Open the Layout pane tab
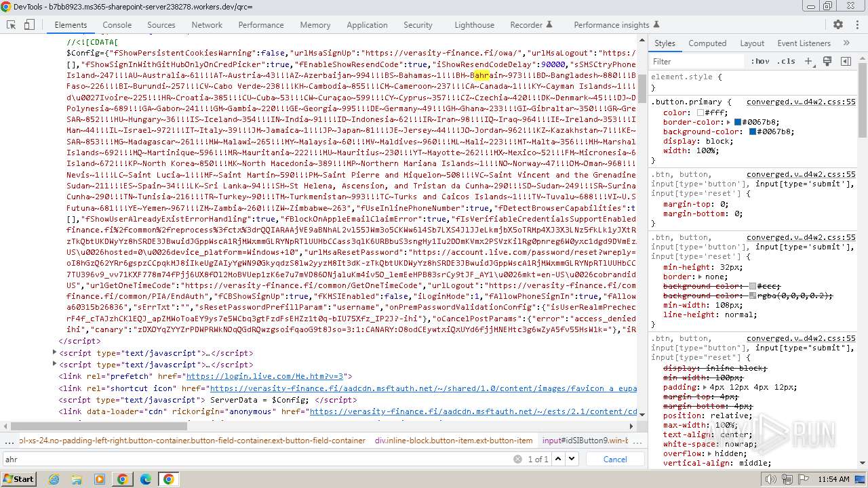This screenshot has width=868, height=488. [x=752, y=43]
